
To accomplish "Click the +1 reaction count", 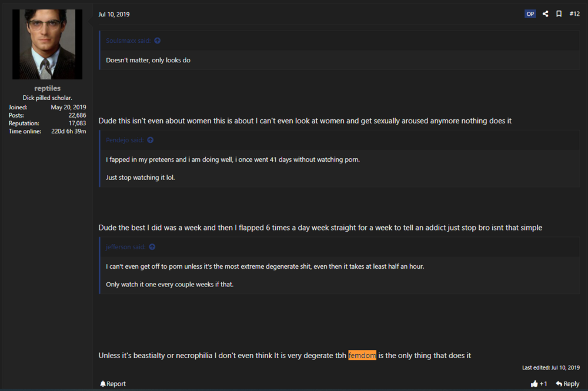I will coord(543,384).
